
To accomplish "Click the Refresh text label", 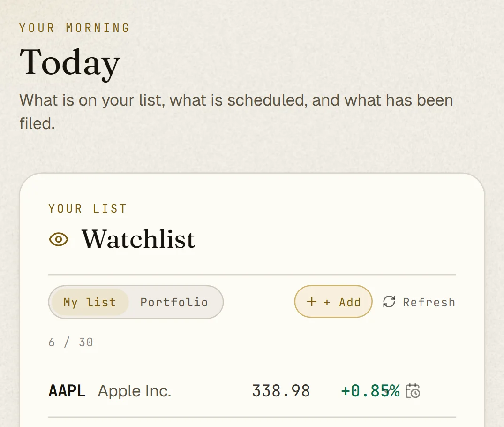I will (x=429, y=303).
